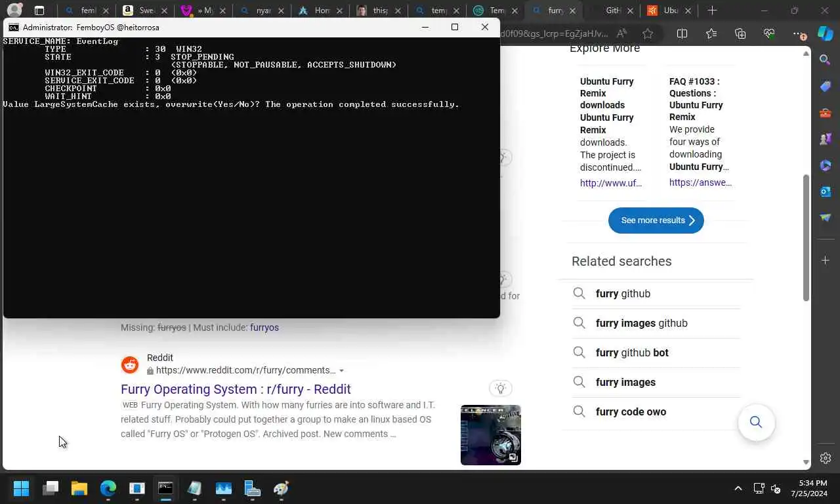
Task: Open the Edge profile avatar icon
Action: [14, 10]
